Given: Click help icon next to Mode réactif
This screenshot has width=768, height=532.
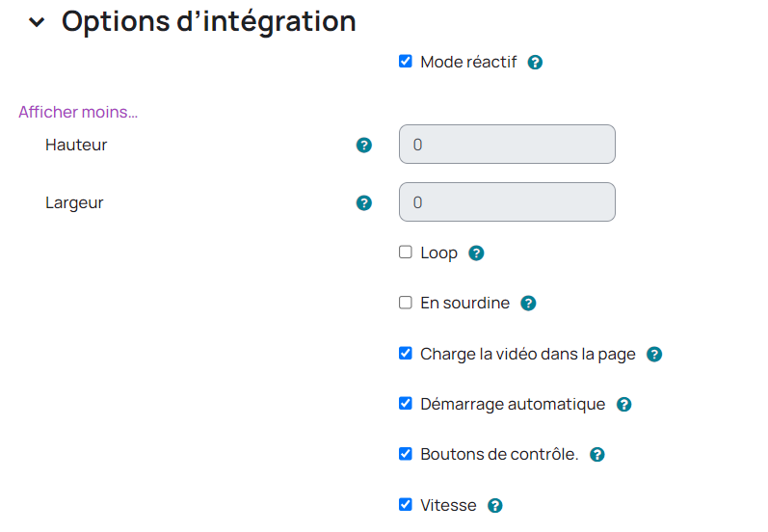Looking at the screenshot, I should (x=536, y=63).
